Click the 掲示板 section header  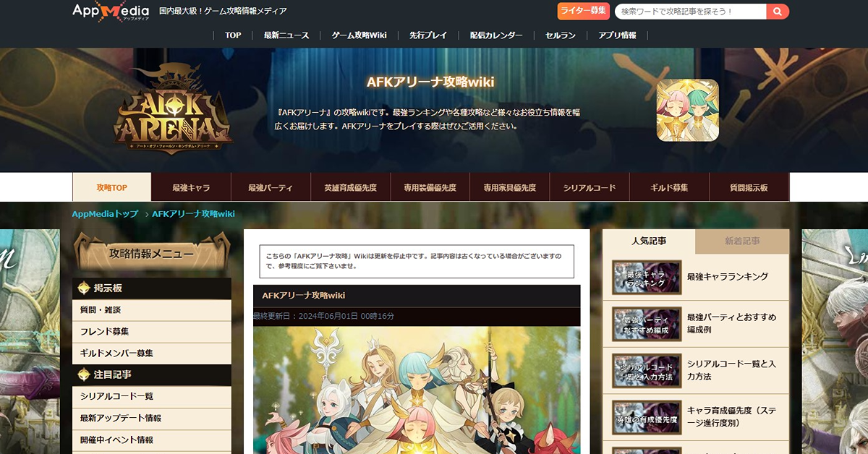152,288
